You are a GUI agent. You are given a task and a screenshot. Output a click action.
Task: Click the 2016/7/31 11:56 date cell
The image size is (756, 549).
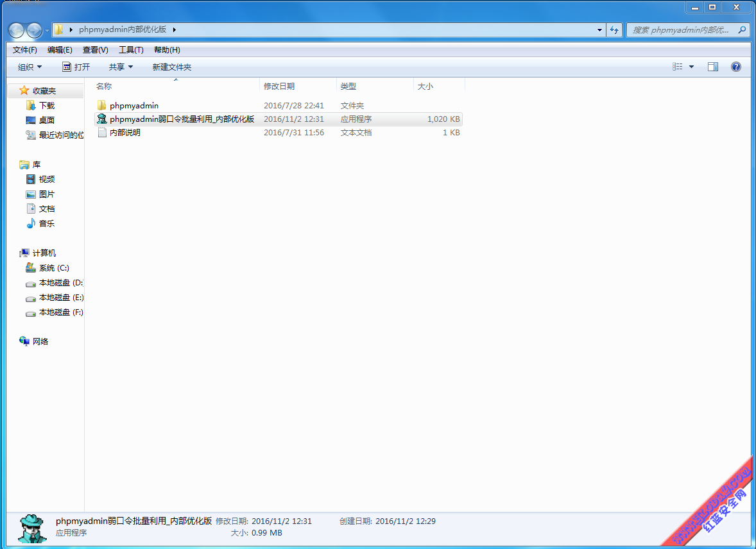[294, 133]
